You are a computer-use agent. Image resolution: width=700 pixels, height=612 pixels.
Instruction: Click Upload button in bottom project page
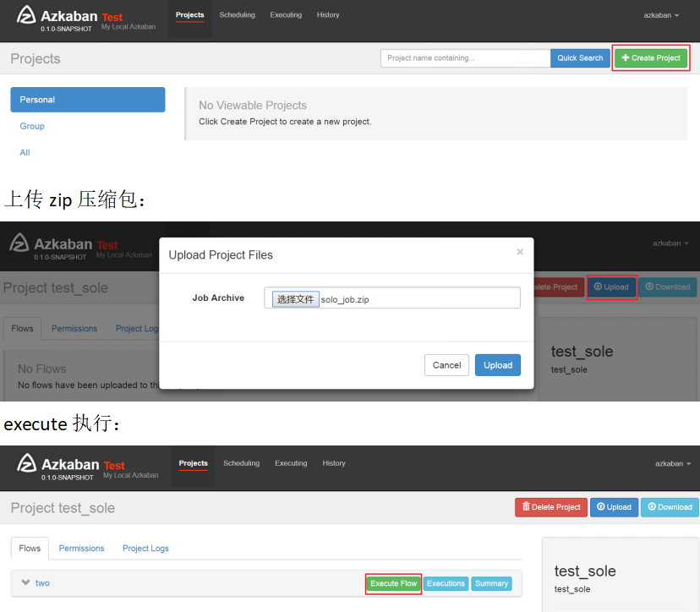click(615, 507)
